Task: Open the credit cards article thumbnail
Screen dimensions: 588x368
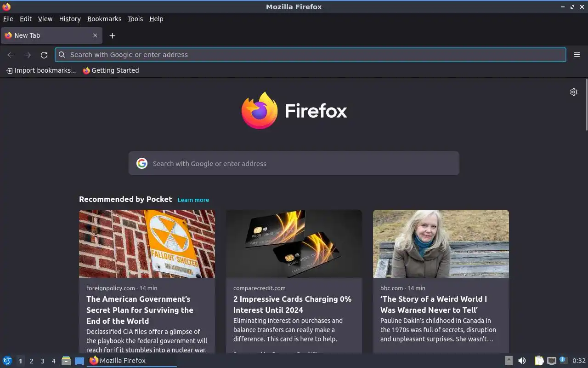Action: (x=294, y=244)
